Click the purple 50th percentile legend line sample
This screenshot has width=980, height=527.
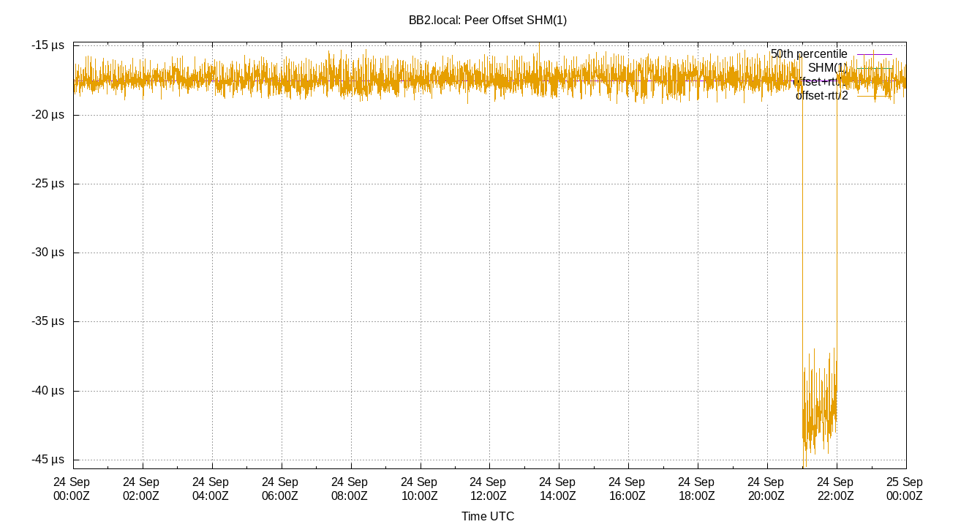(875, 54)
